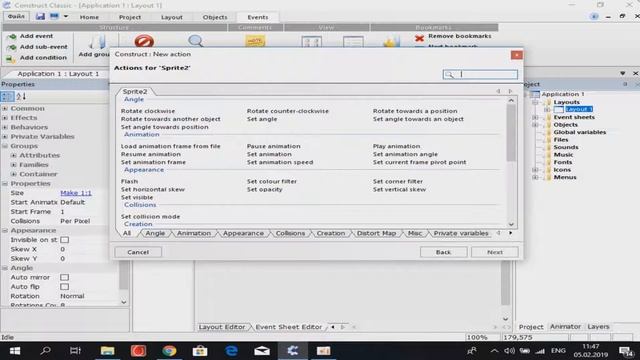Click the magnifier find icon in ribbon
This screenshot has height=360, width=640.
pos(196,41)
